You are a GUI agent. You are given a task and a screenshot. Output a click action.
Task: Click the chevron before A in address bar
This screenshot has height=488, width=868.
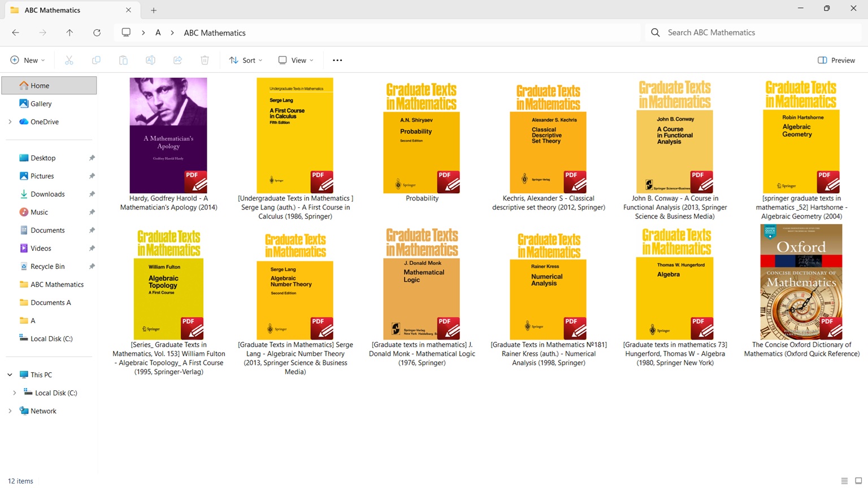[x=144, y=33]
